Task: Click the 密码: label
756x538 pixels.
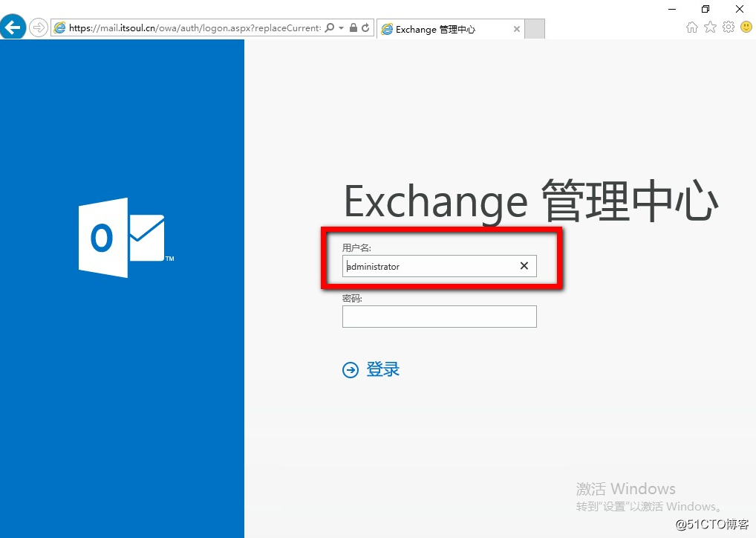Action: (353, 299)
